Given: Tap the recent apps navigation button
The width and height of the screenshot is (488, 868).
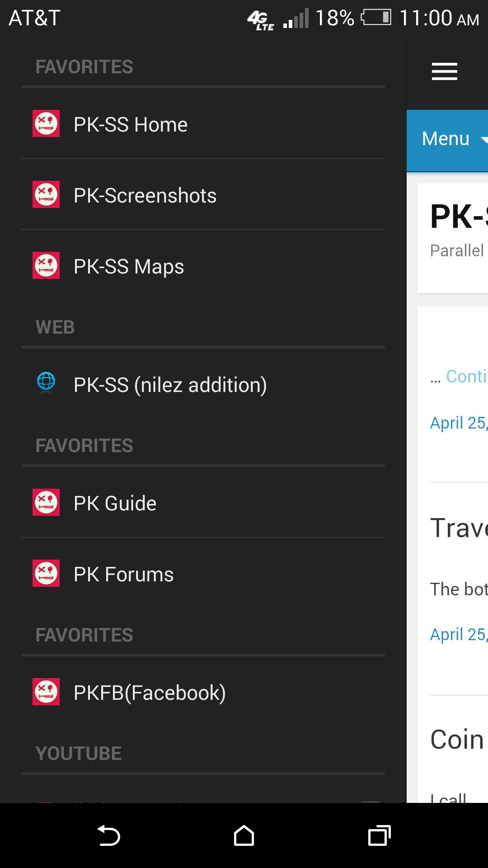Looking at the screenshot, I should (379, 836).
